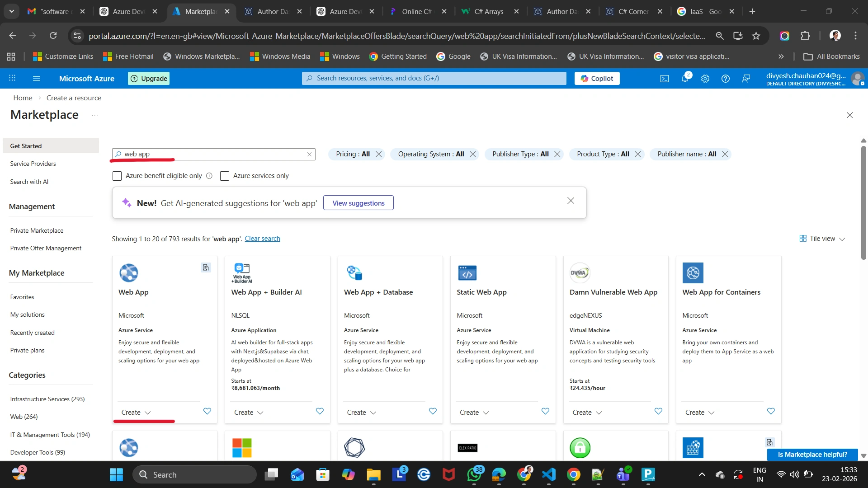Open the Azure notifications bell
Image resolution: width=868 pixels, height=488 pixels.
685,79
